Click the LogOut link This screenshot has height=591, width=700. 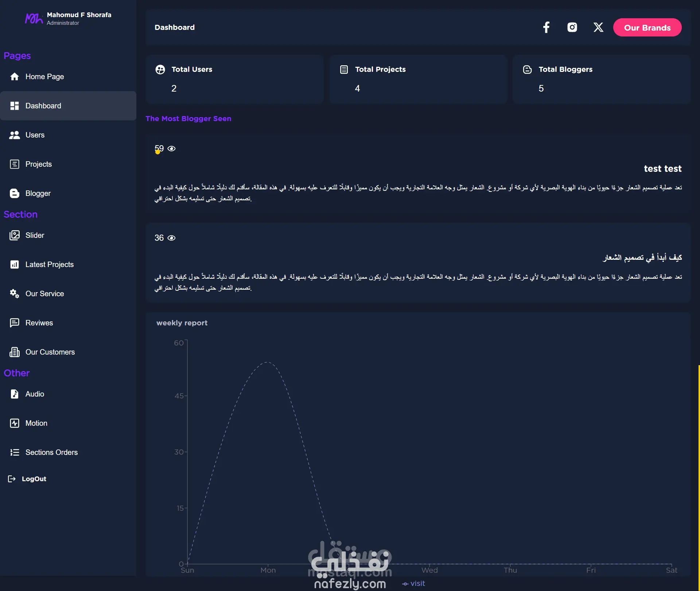pos(34,479)
